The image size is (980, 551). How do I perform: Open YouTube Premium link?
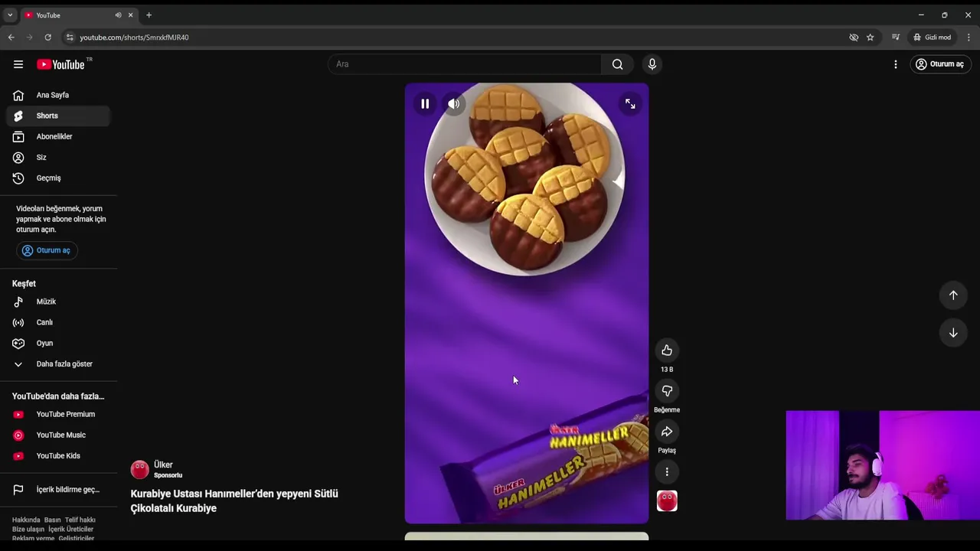(x=58, y=414)
